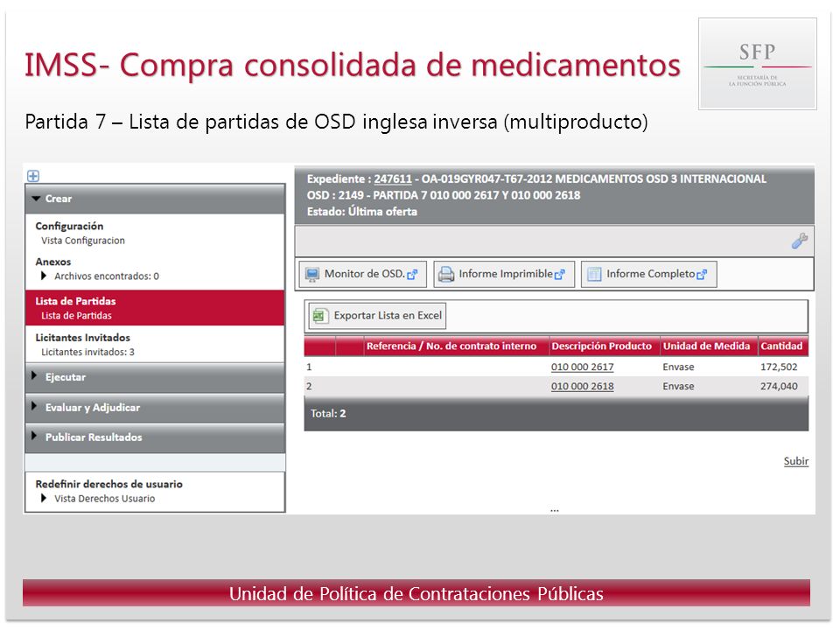Viewport: 840px width, 630px height.
Task: Click the Total: 2 footer text
Action: (x=328, y=414)
